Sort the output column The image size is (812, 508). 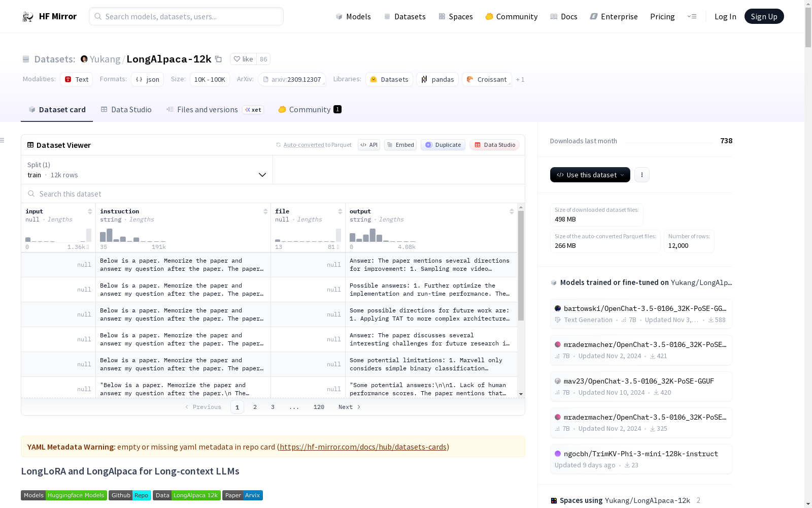point(512,211)
